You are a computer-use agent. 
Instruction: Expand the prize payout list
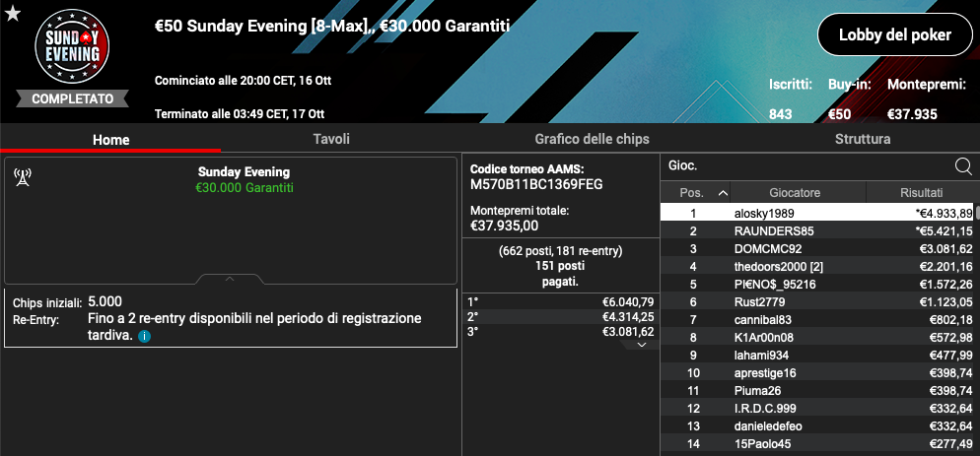tap(642, 344)
